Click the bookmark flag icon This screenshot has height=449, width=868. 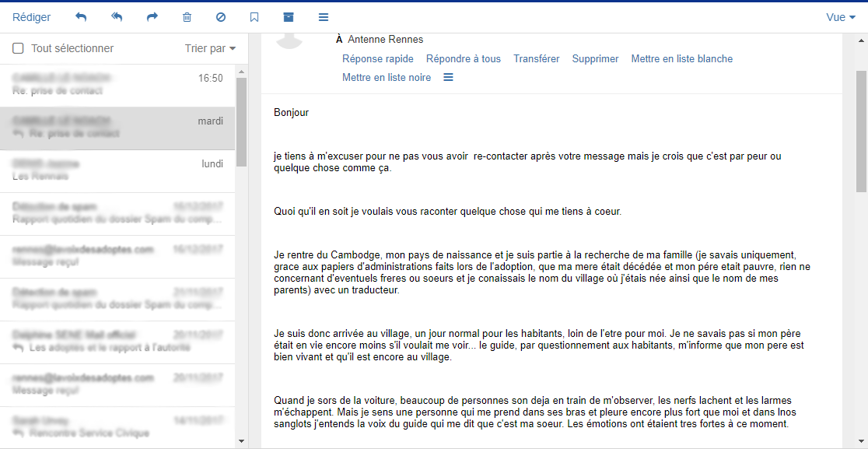(254, 17)
